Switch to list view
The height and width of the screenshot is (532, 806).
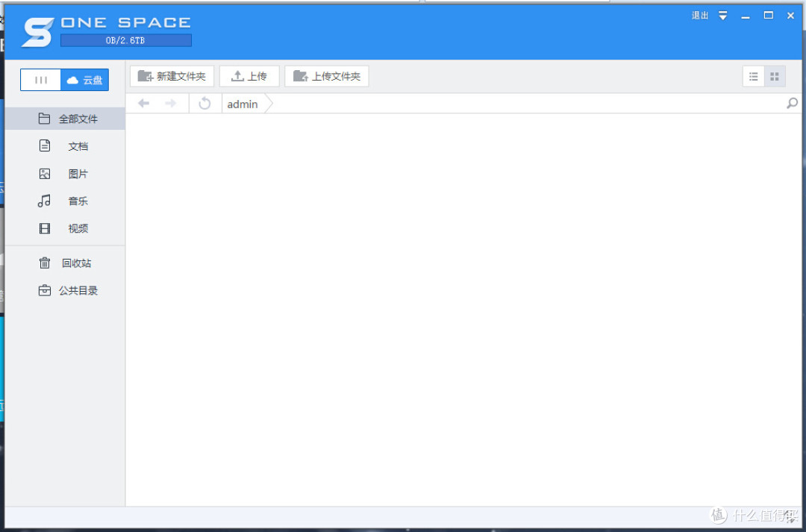[754, 77]
